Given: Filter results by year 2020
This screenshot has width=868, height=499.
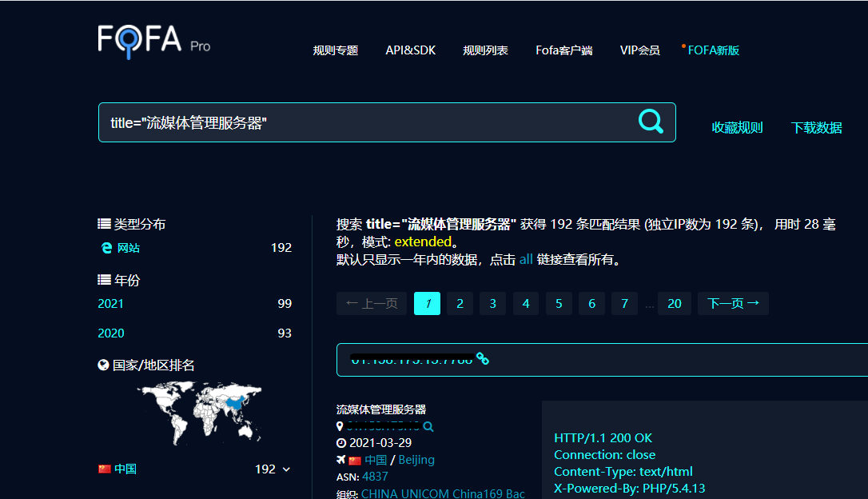Looking at the screenshot, I should [x=111, y=333].
